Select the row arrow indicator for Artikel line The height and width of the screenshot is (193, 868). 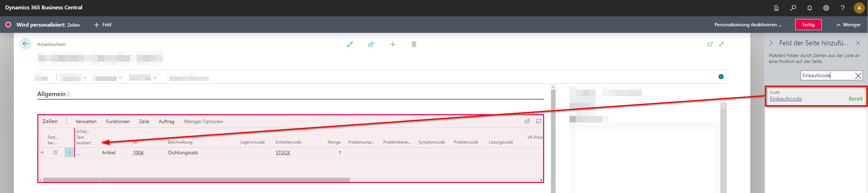point(42,153)
